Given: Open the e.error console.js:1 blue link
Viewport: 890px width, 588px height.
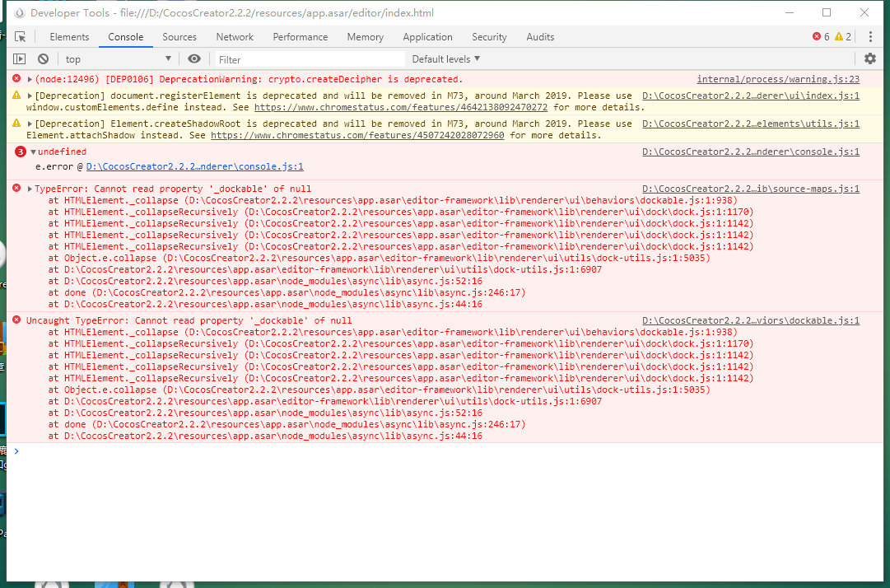Looking at the screenshot, I should 194,167.
